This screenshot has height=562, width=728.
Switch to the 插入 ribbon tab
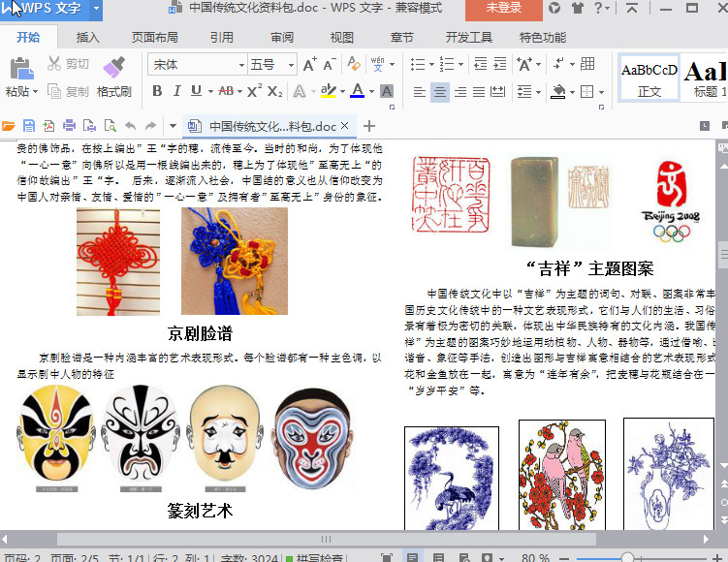click(88, 38)
